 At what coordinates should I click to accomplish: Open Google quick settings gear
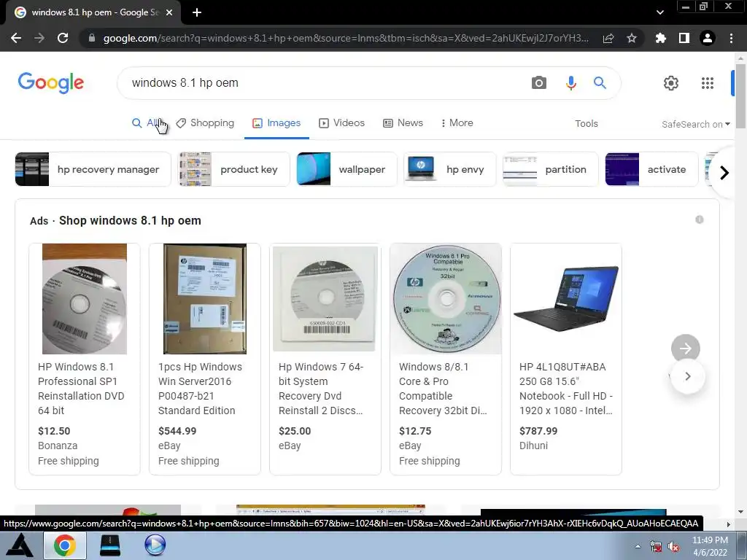671,83
